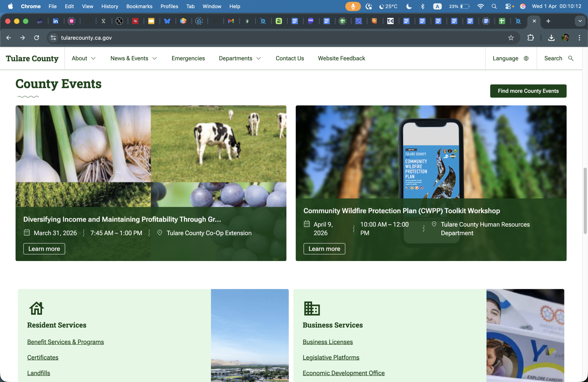Click the calendar icon beside April 9, 2026
Image resolution: width=588 pixels, height=382 pixels.
[x=307, y=224]
